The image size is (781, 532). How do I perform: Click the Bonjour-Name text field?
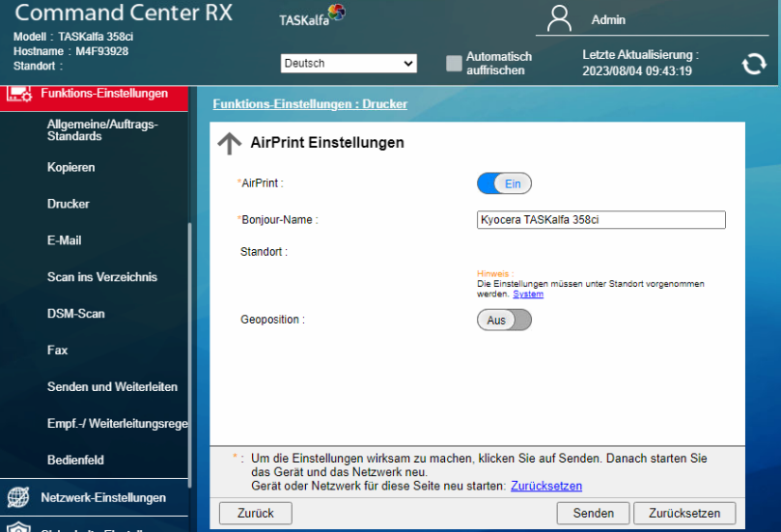click(x=600, y=220)
